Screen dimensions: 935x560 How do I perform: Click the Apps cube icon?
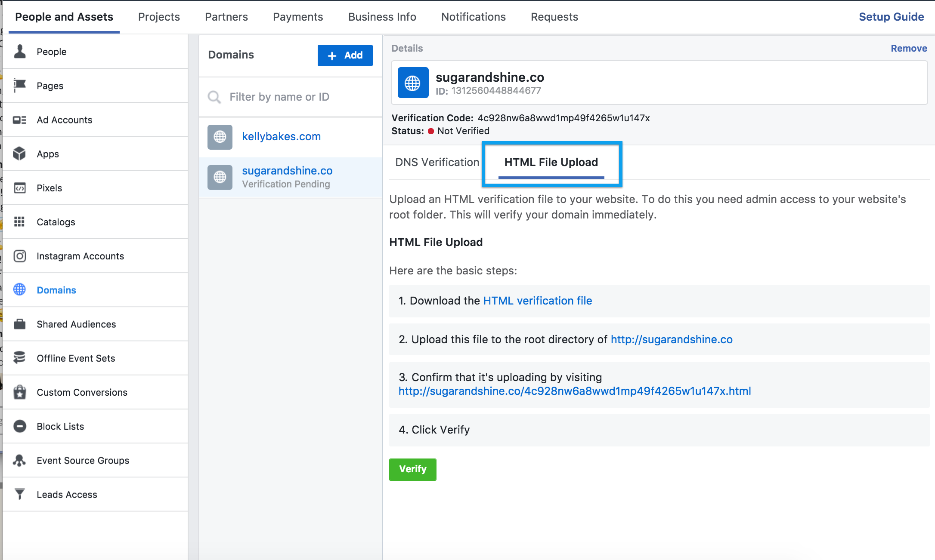point(20,154)
